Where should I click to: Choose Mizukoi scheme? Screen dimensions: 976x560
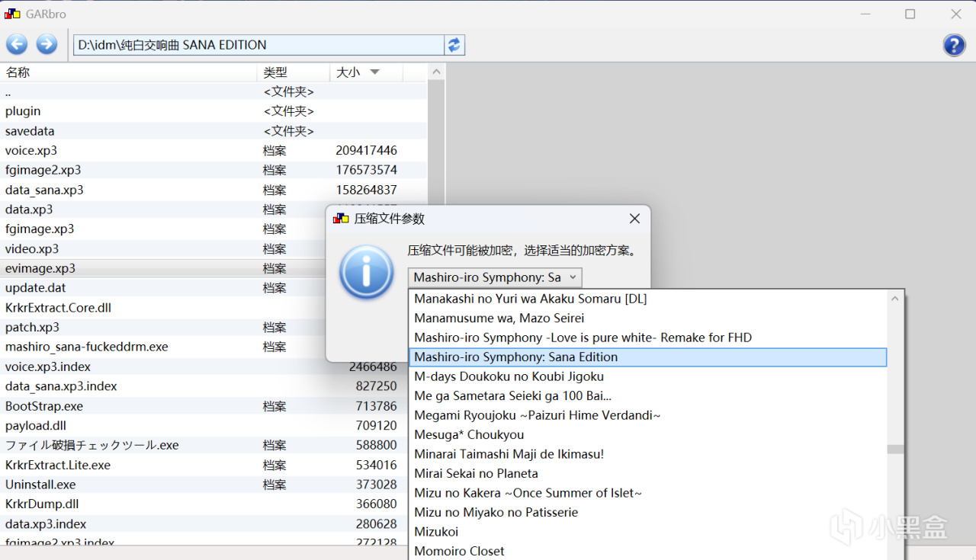tap(648, 532)
